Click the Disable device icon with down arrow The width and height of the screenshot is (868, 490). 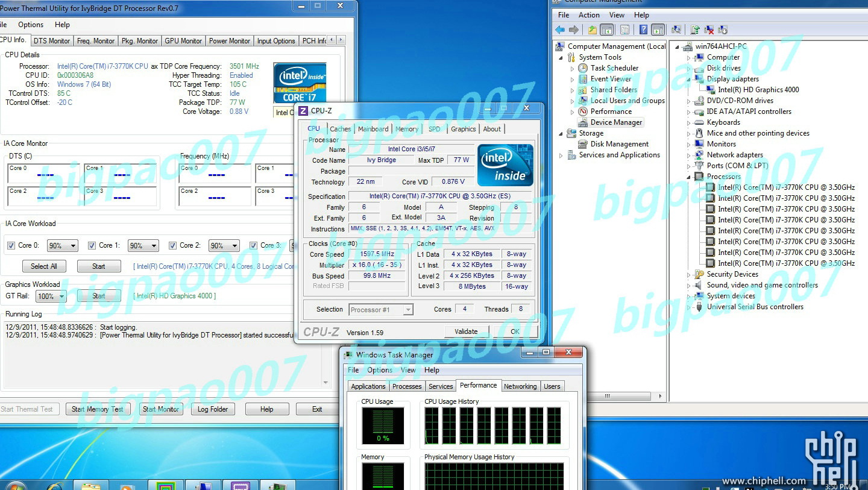tap(723, 30)
